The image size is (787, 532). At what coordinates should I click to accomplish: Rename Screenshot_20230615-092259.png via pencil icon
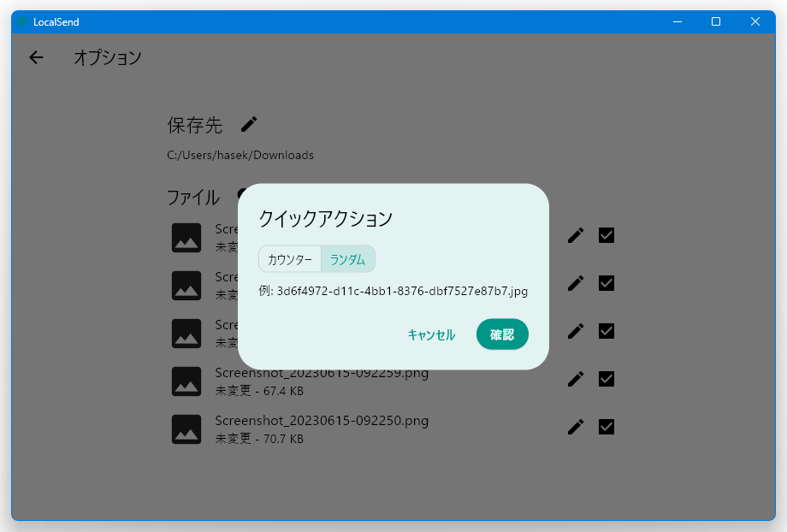[x=576, y=379]
